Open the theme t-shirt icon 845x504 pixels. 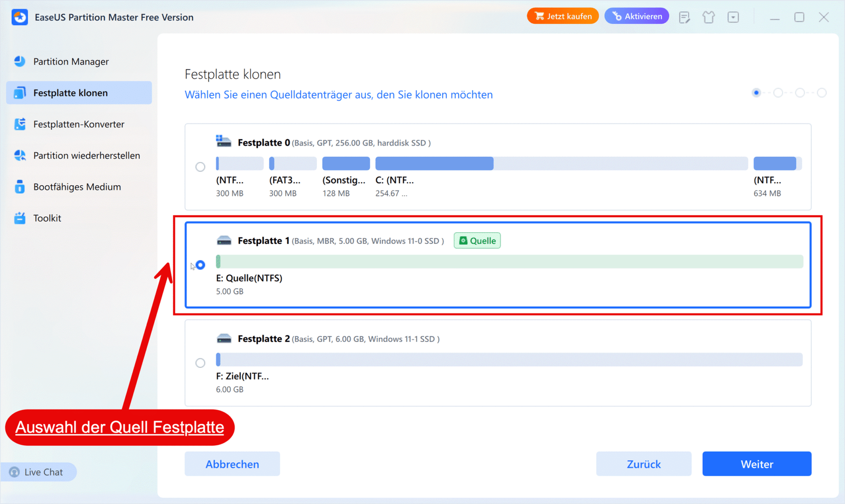pos(709,17)
